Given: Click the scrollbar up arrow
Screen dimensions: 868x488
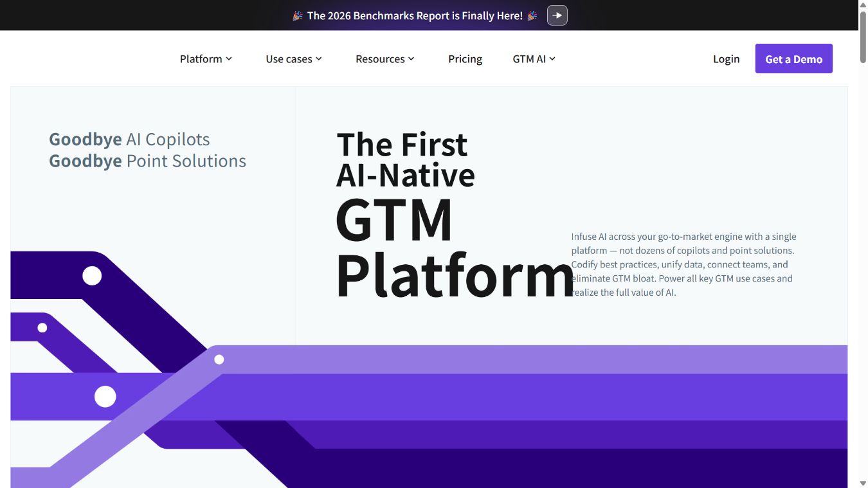Looking at the screenshot, I should pyautogui.click(x=863, y=5).
